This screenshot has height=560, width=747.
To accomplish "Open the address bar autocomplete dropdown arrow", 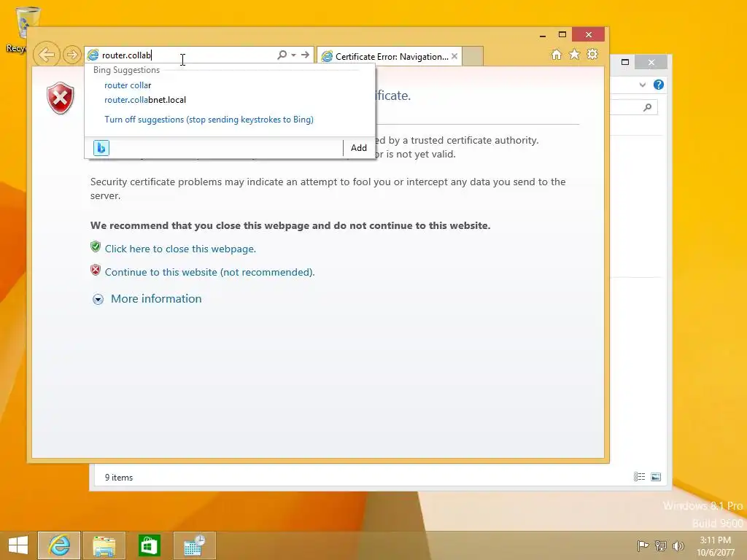I will [293, 55].
